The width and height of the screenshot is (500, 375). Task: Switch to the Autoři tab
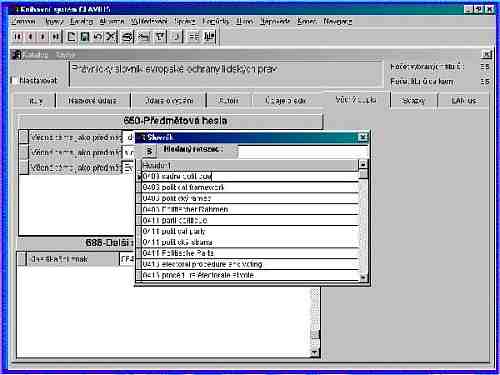coord(229,100)
